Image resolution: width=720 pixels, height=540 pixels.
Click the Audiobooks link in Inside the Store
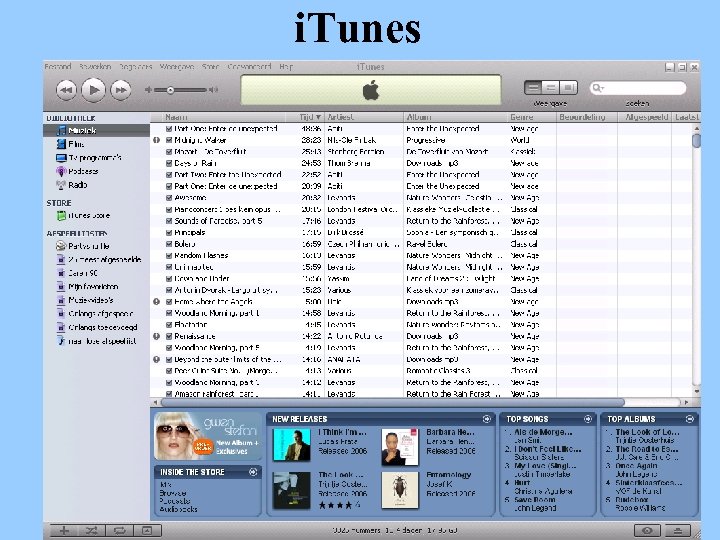point(179,509)
